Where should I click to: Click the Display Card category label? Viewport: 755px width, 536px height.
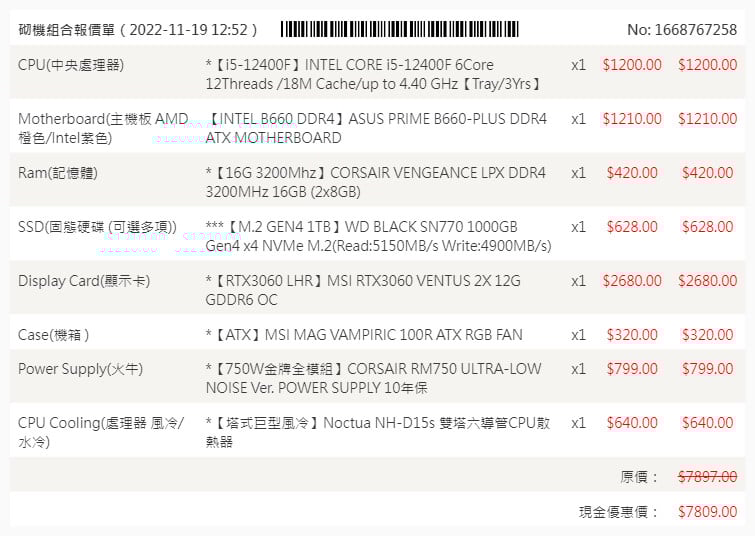pos(84,281)
